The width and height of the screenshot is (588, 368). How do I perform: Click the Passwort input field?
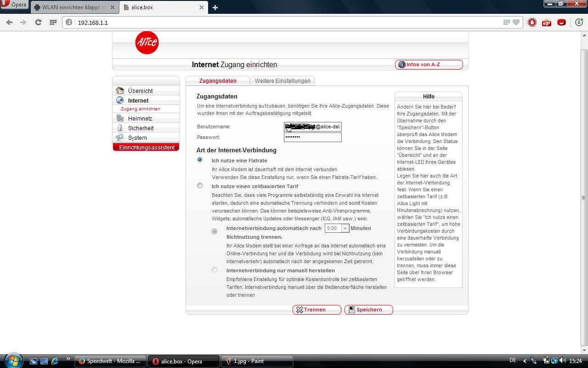[x=313, y=137]
